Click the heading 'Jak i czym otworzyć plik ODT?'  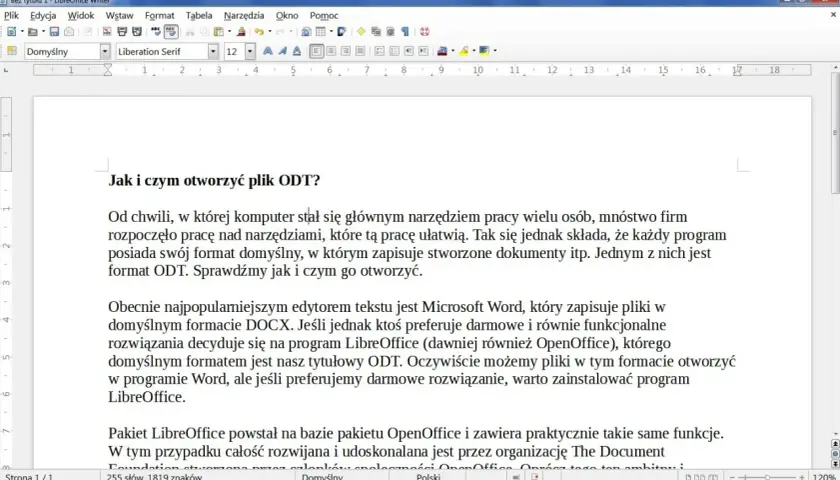(214, 181)
